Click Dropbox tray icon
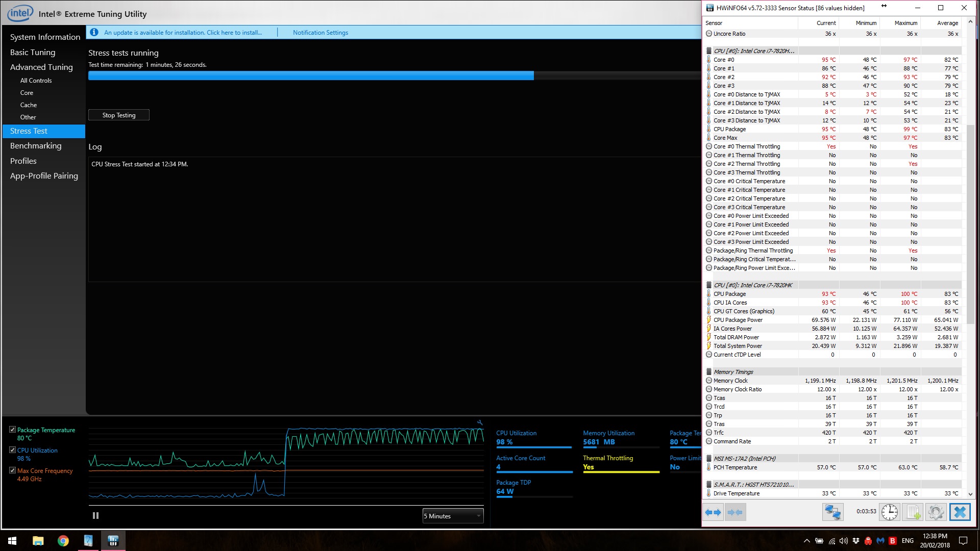Screen dimensions: 980x551 [x=856, y=541]
